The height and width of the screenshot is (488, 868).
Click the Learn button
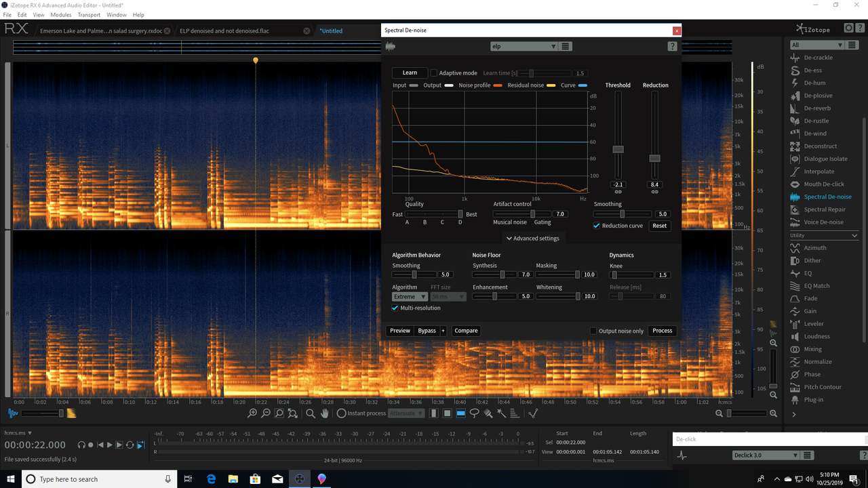[410, 73]
